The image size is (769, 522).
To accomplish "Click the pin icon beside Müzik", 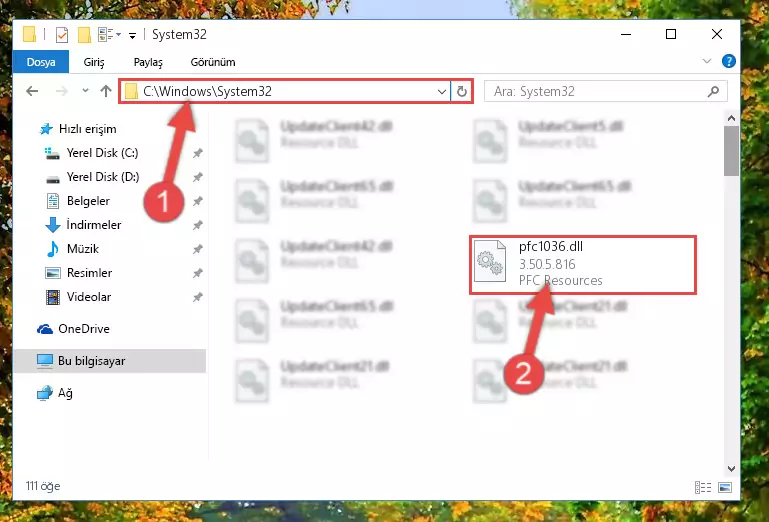I will click(198, 249).
